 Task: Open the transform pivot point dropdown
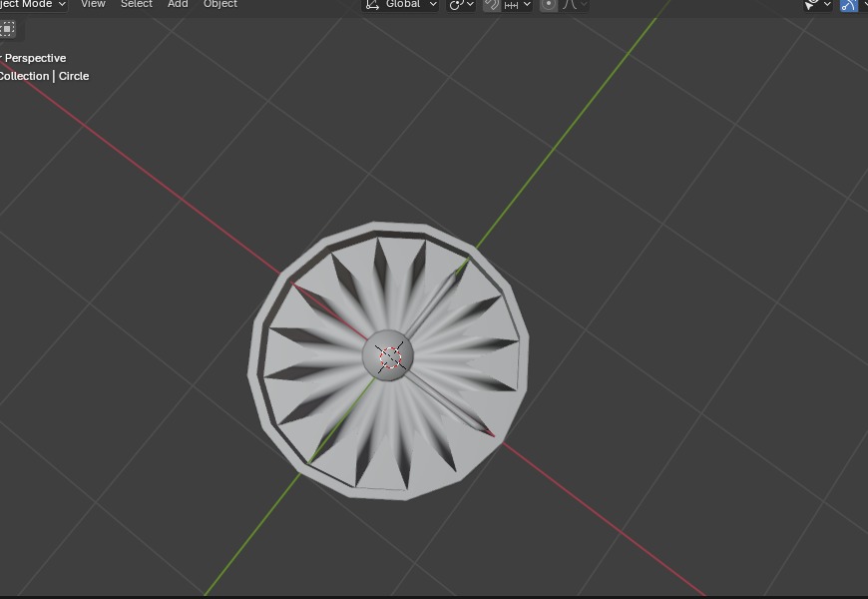pos(461,4)
